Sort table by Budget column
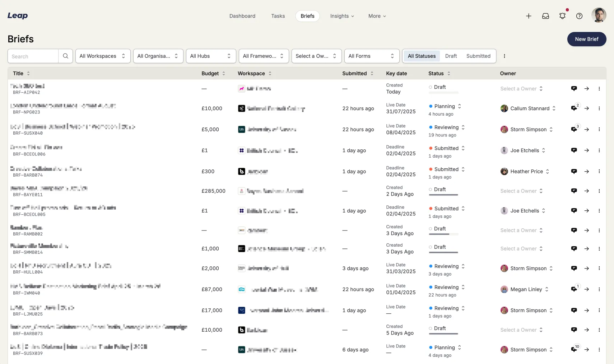Screen dimensions: 614x364 coord(213,74)
